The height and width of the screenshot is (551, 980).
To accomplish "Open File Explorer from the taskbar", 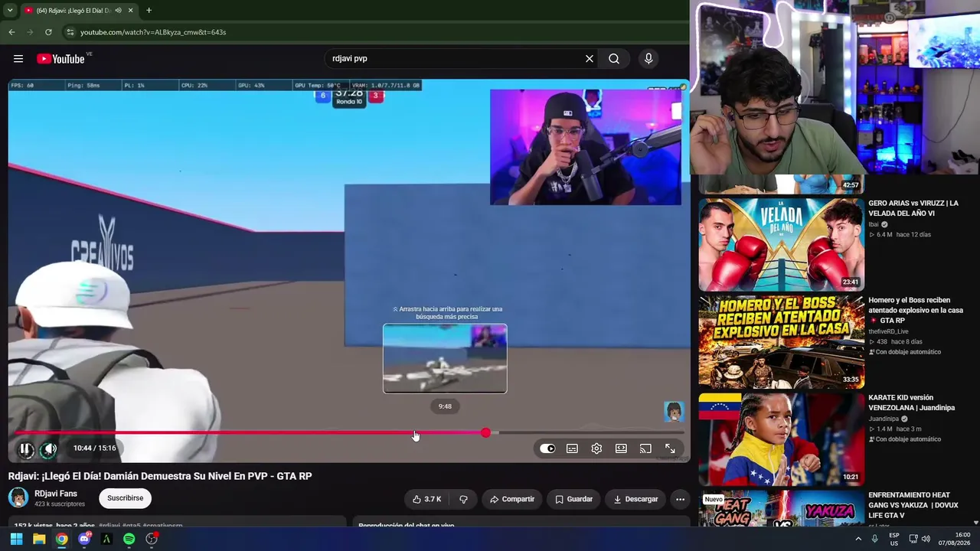I will (39, 539).
